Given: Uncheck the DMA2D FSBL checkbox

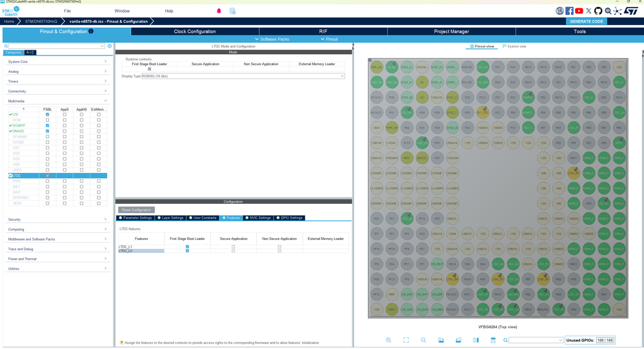Looking at the screenshot, I should [x=47, y=131].
